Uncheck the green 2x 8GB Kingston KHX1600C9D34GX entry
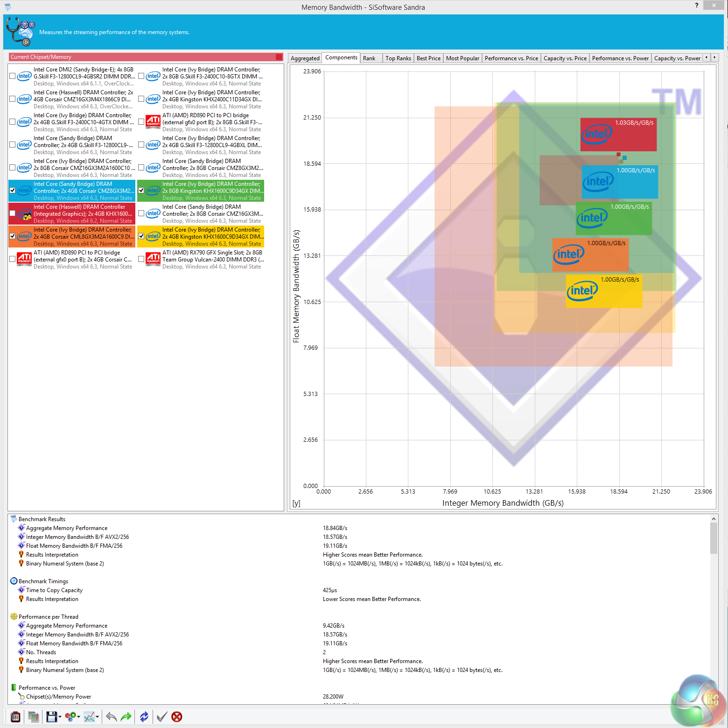Viewport: 728px width, 728px height. (141, 191)
